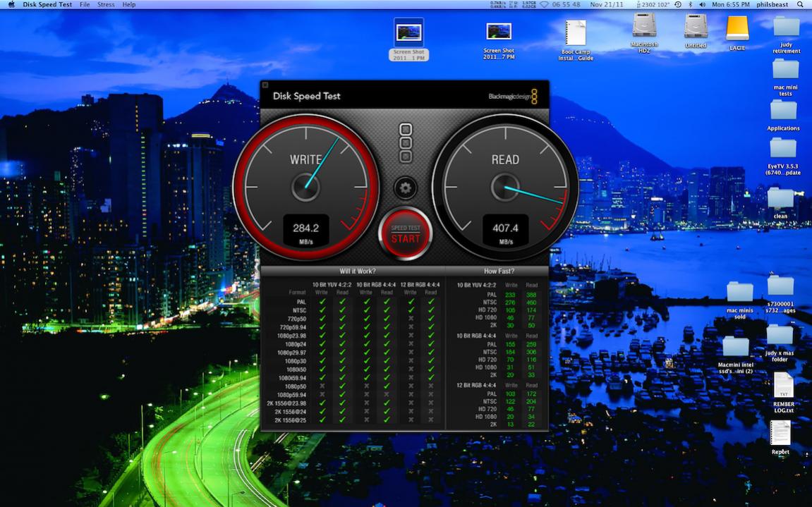The image size is (812, 507).
Task: Click the 284.2 MB/s write readout
Action: 305,231
